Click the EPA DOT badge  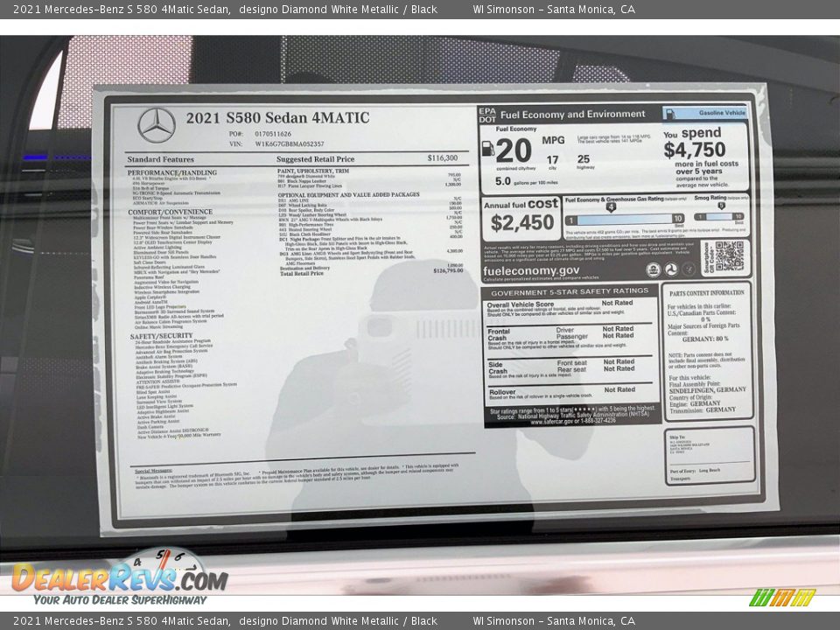coord(487,115)
